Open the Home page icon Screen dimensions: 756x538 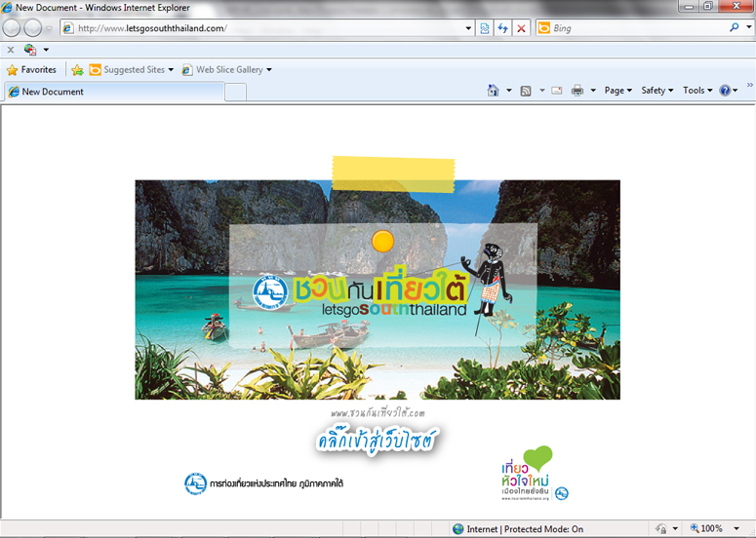pyautogui.click(x=495, y=91)
